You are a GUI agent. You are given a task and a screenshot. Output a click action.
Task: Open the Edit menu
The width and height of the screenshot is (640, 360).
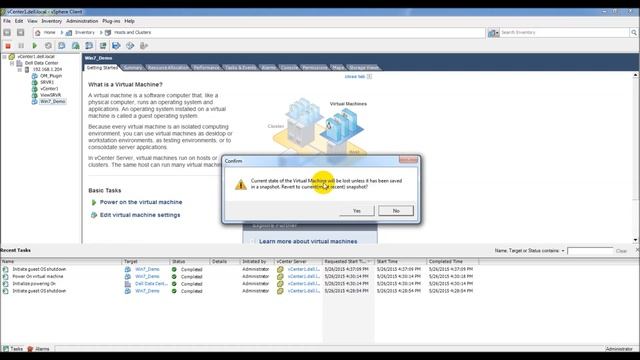click(x=19, y=21)
